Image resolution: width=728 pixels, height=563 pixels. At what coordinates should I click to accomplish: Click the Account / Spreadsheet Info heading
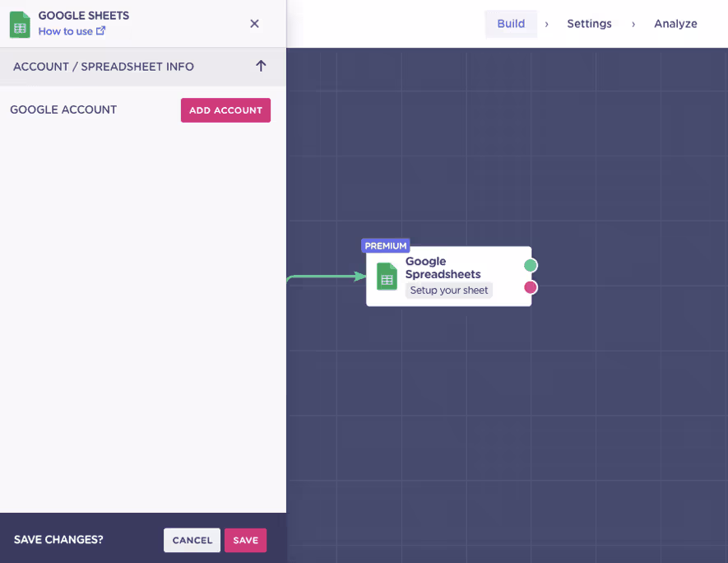click(x=104, y=67)
